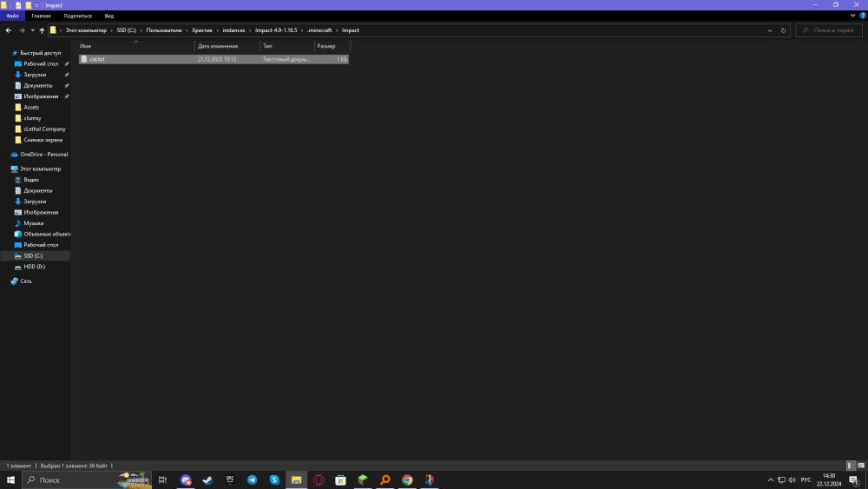Screen dimensions: 868x489
Task: Sort by the Дата изменения column header
Action: pyautogui.click(x=227, y=46)
